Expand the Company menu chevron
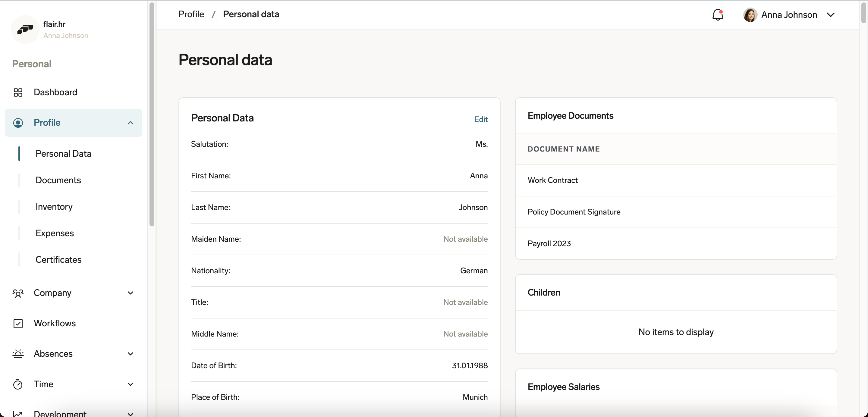Screen dimensions: 868x417 [x=131, y=293]
